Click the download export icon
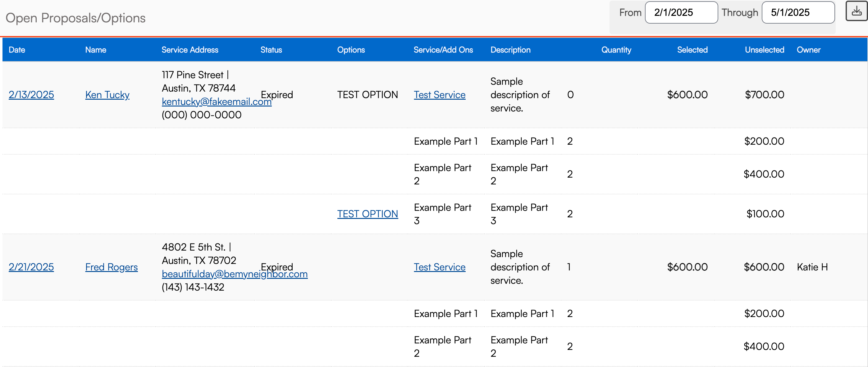The image size is (868, 367). tap(856, 11)
